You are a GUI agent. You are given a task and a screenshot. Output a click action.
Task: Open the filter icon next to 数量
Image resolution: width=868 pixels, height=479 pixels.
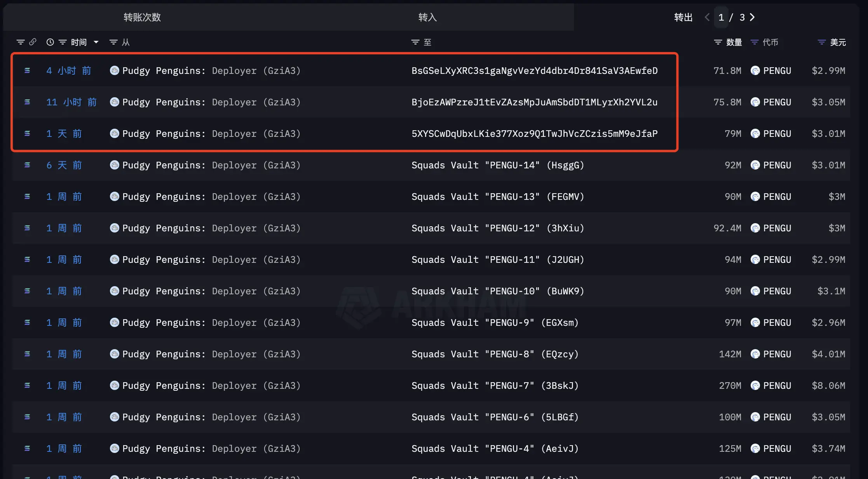pyautogui.click(x=718, y=42)
